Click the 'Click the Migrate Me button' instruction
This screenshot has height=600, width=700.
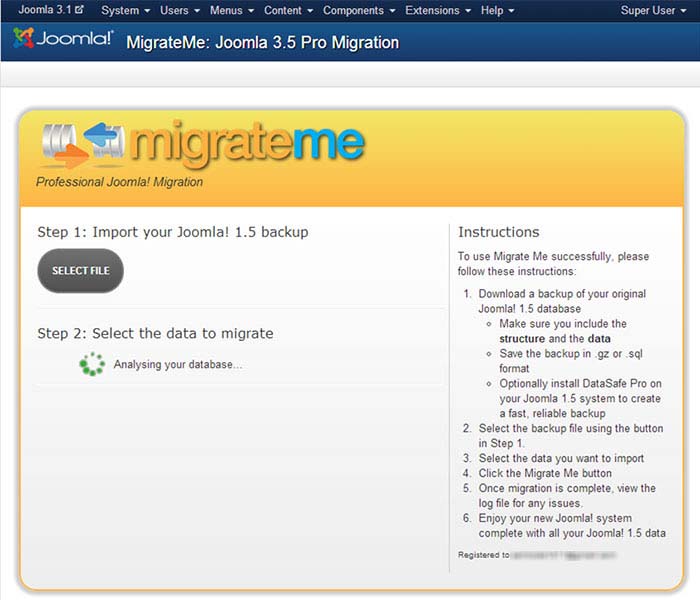[545, 473]
